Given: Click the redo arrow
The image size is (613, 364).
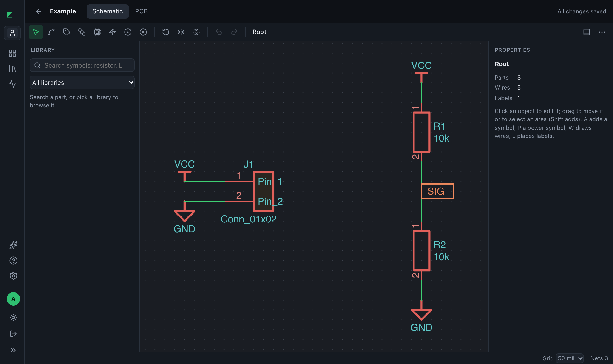Looking at the screenshot, I should (234, 32).
